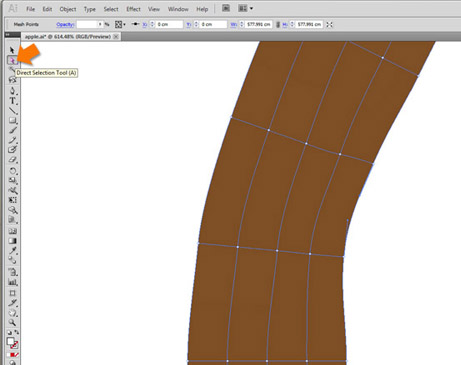Select the Zoom magnifier tool
The height and width of the screenshot is (365, 461).
tap(12, 323)
